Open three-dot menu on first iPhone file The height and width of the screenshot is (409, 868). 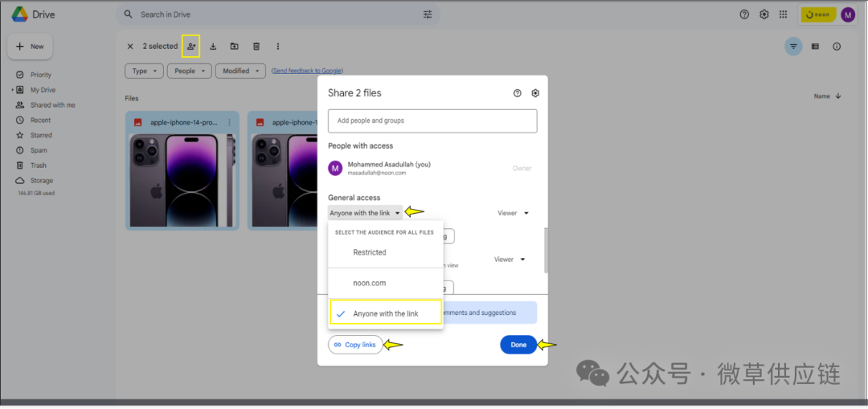230,123
